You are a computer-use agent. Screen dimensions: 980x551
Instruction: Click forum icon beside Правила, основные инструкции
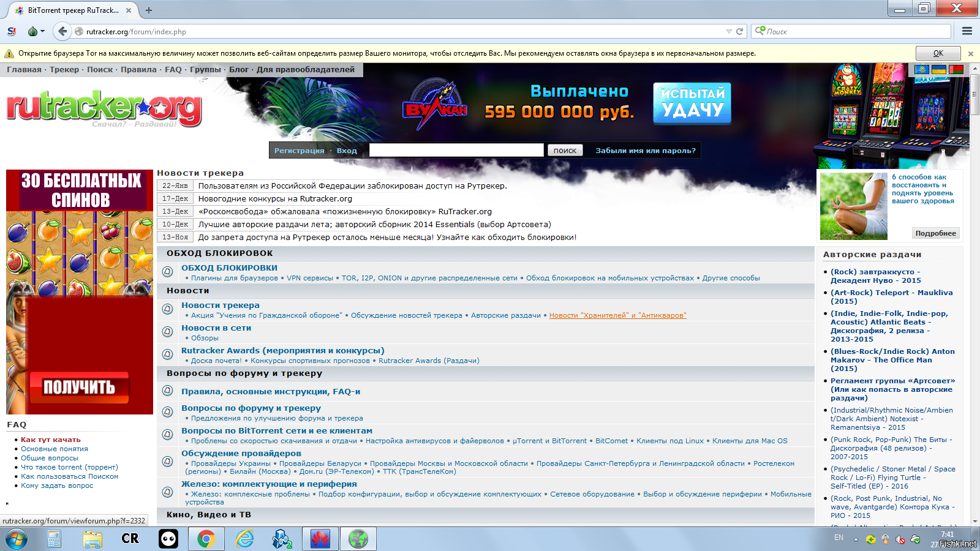pyautogui.click(x=167, y=391)
